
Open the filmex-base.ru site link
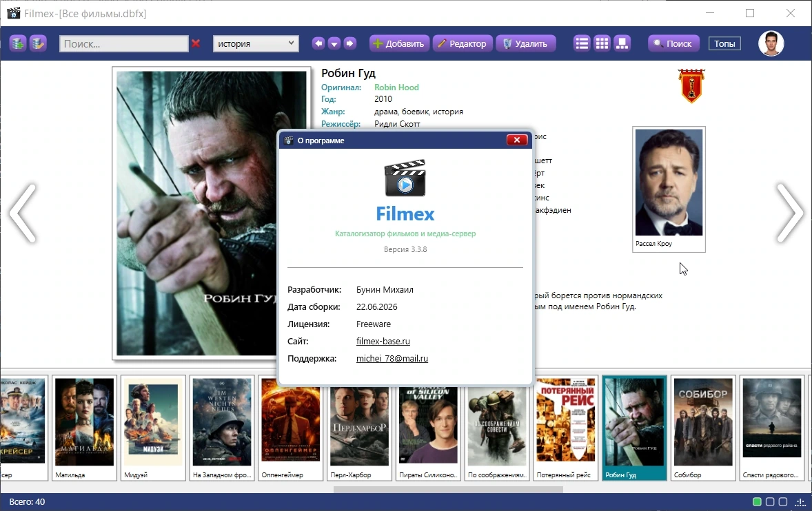383,342
